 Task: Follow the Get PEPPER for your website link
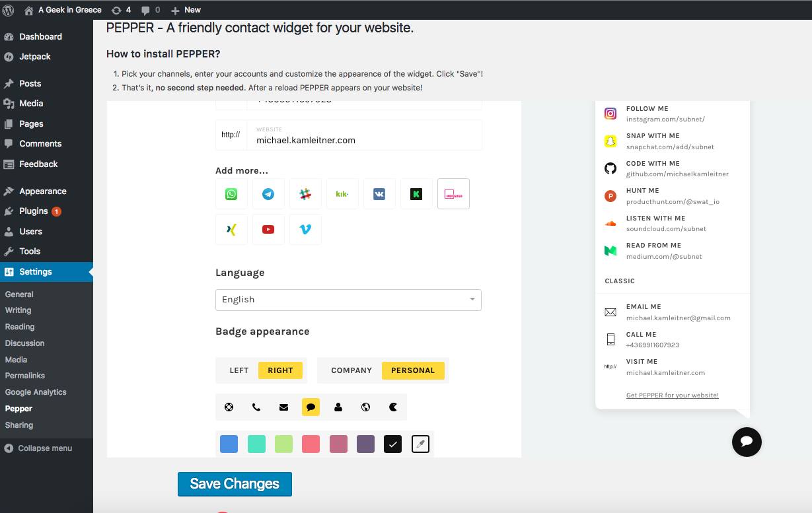tap(673, 395)
